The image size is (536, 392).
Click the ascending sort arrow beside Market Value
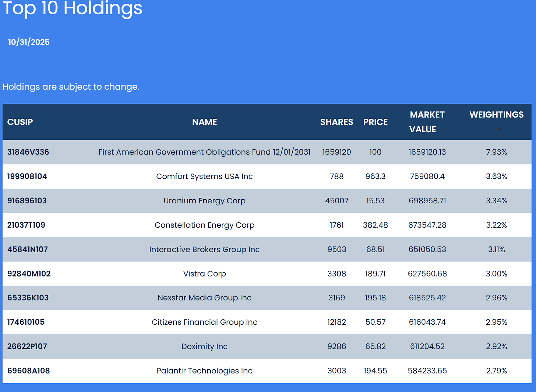(443, 130)
